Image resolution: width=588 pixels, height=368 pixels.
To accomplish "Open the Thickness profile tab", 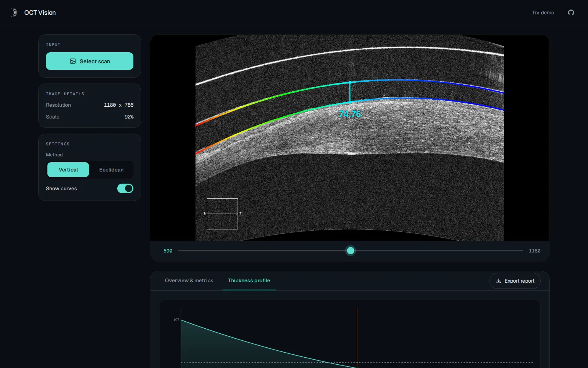I will pyautogui.click(x=249, y=280).
